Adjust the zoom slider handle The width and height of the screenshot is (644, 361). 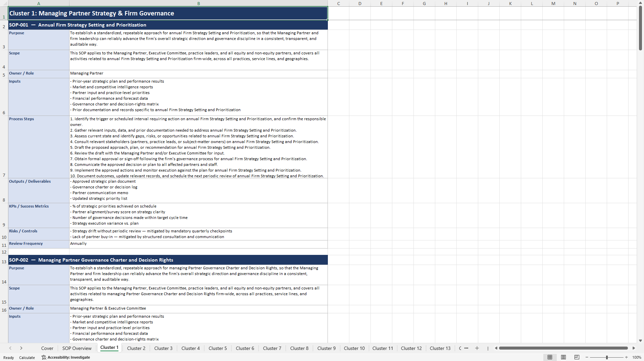607,357
